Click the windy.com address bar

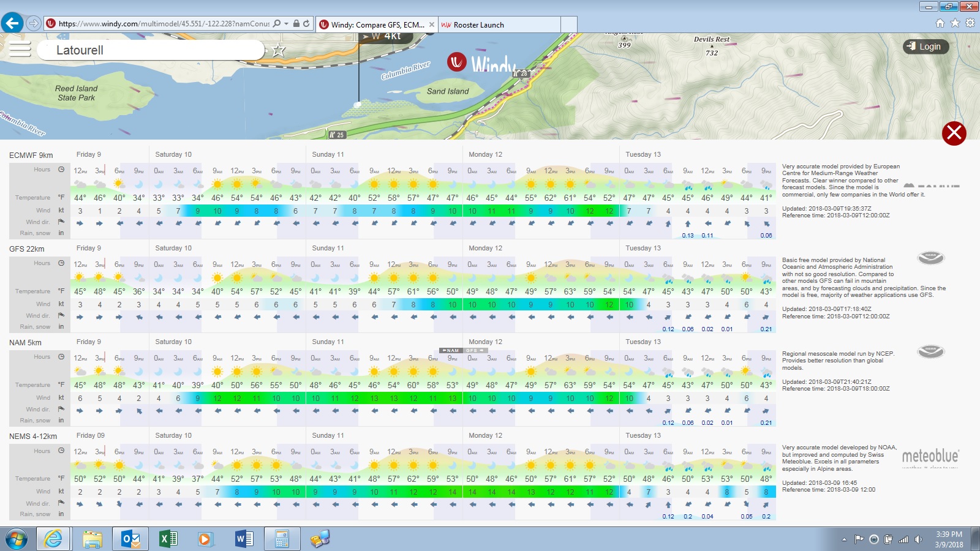tap(164, 24)
